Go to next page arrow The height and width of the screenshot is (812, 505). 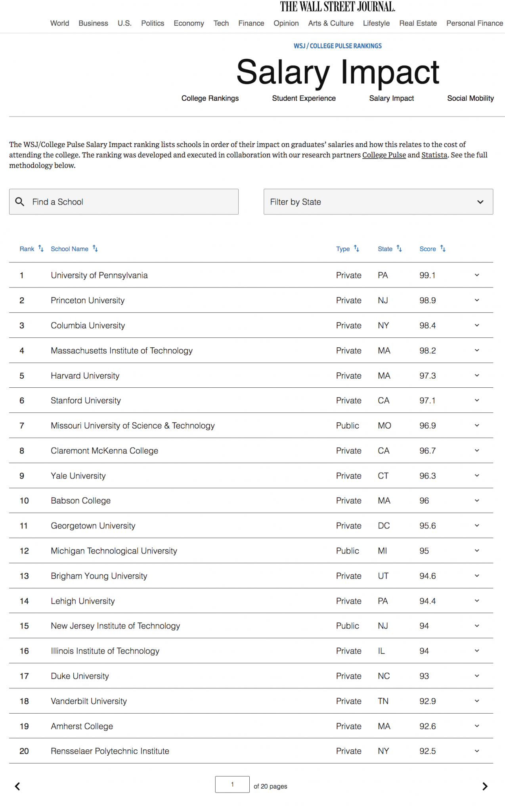485,786
